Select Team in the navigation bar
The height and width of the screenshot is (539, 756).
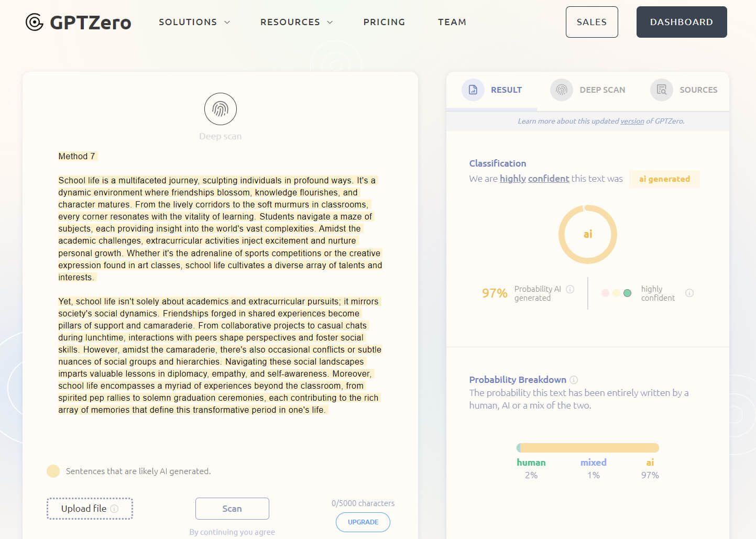click(x=452, y=22)
